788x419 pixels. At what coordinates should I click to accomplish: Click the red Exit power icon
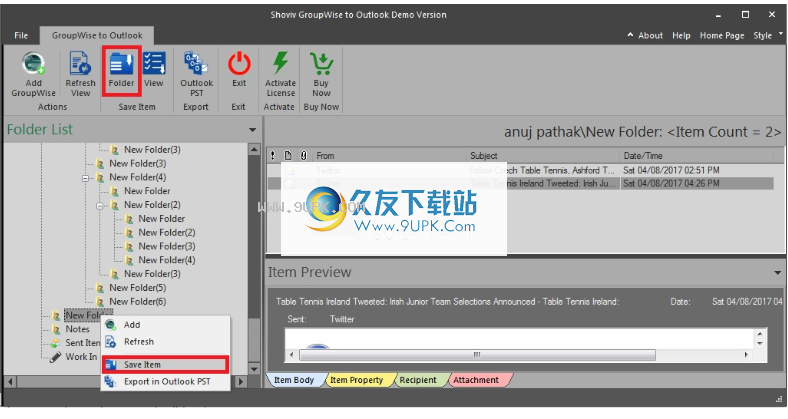tap(239, 64)
